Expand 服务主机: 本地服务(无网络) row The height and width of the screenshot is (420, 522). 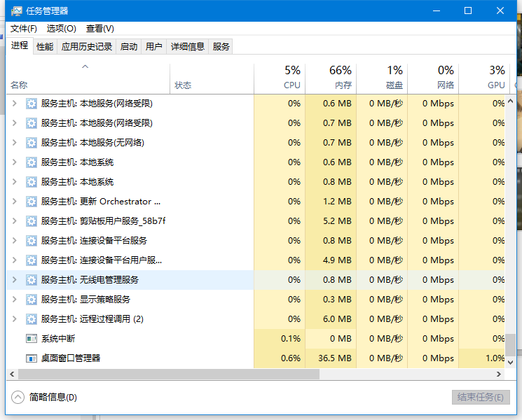tap(14, 143)
